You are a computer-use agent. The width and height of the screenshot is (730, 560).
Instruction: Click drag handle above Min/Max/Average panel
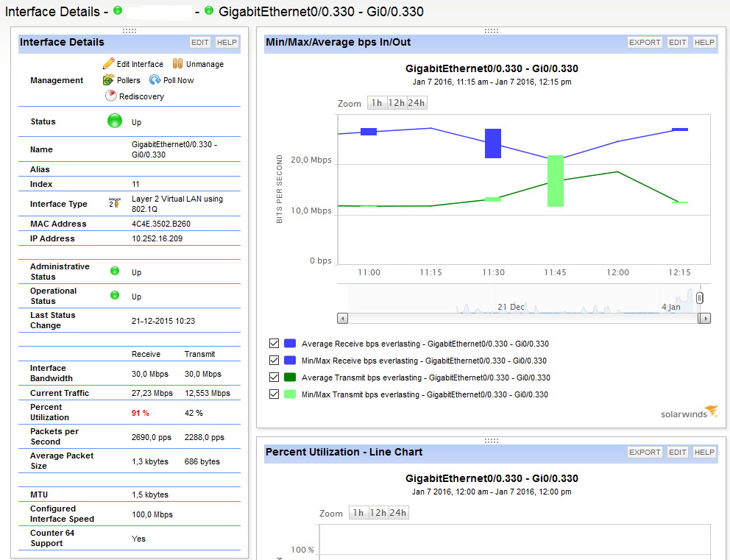coord(491,31)
